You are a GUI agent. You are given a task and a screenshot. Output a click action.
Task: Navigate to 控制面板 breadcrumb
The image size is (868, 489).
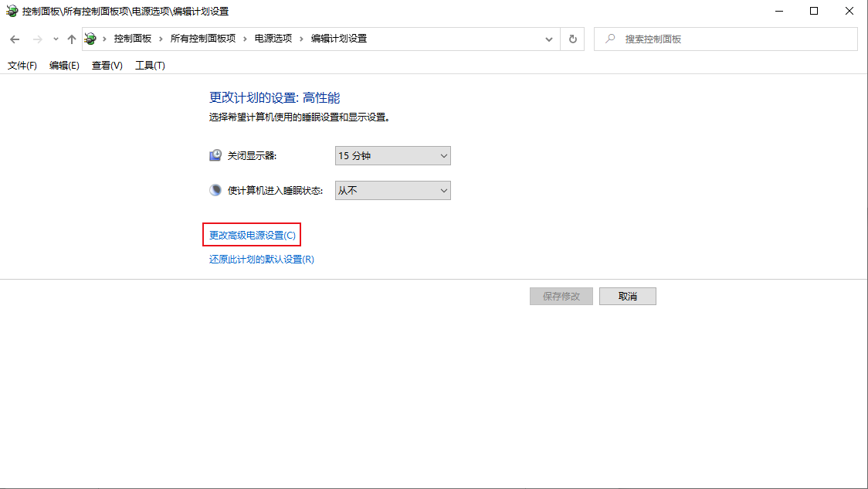coord(133,38)
